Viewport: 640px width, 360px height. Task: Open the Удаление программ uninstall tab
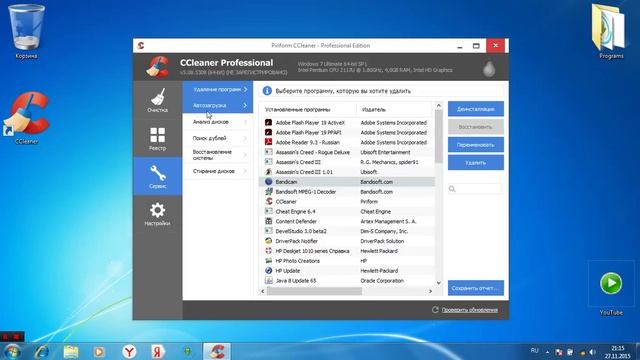click(x=218, y=89)
